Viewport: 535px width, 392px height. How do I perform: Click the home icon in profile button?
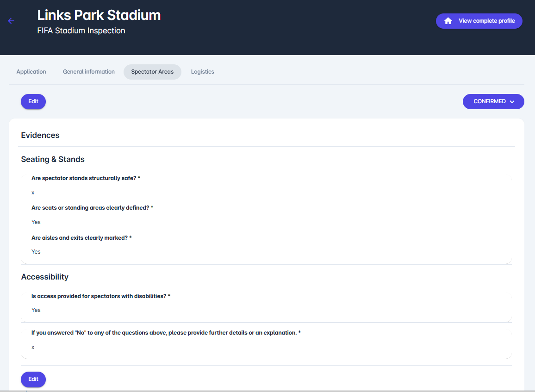pos(448,21)
